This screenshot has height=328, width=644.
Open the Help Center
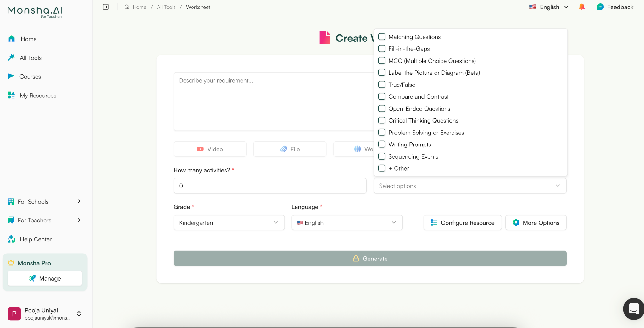click(x=36, y=239)
